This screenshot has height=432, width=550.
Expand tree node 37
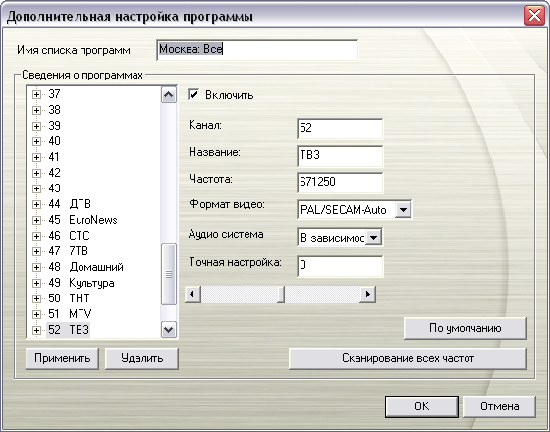tap(36, 94)
